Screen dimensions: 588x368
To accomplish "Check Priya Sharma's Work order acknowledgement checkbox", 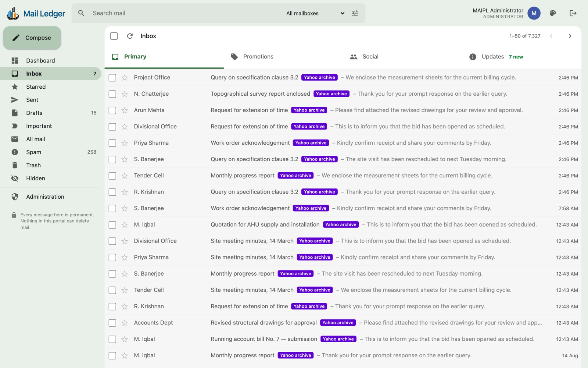I will [x=112, y=143].
